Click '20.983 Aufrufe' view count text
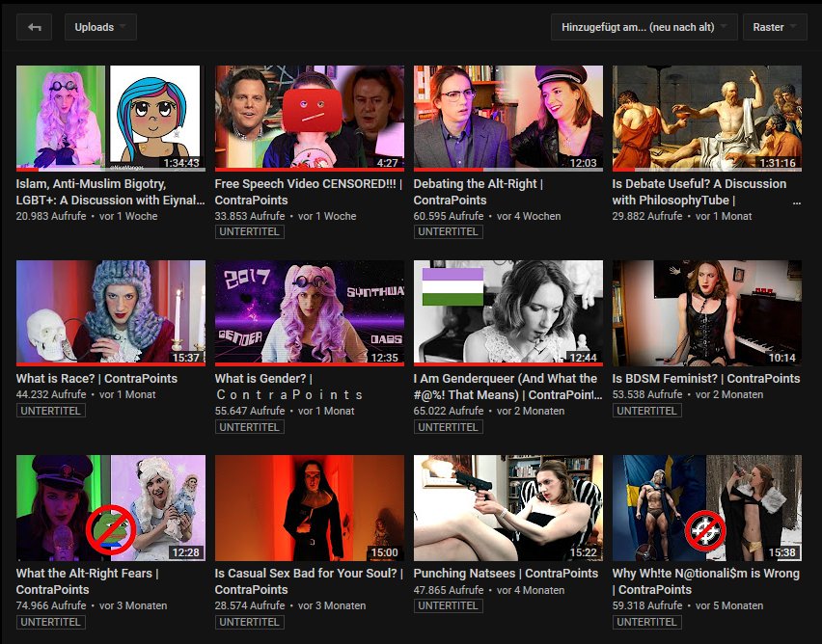 click(51, 216)
